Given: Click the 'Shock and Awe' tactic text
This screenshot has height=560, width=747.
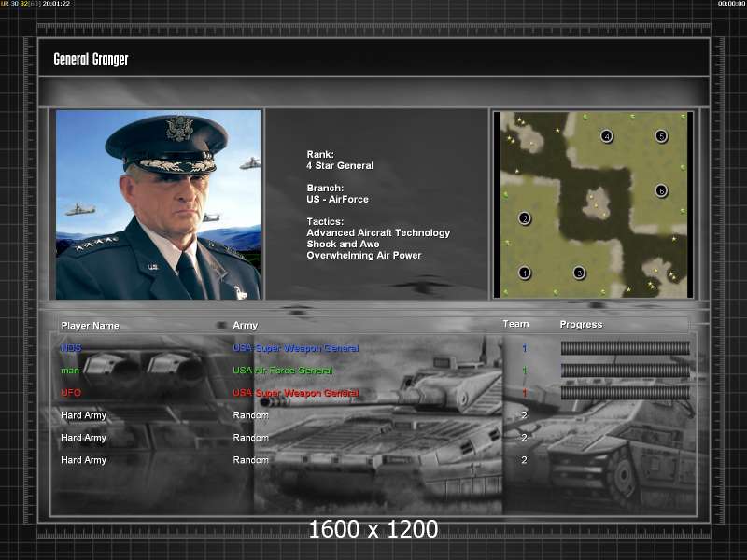Looking at the screenshot, I should (x=343, y=244).
